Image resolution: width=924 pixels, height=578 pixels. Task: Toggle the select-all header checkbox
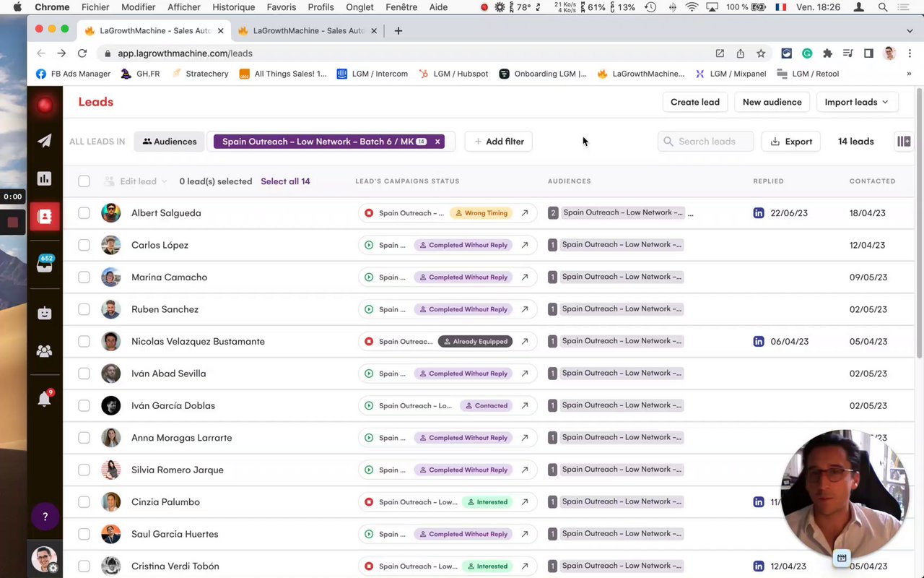(84, 181)
